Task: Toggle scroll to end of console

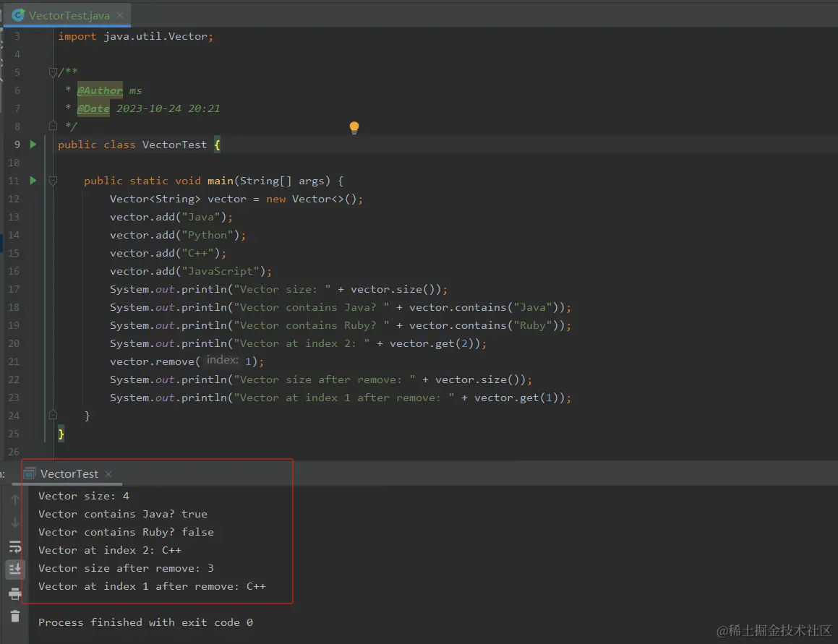Action: pyautogui.click(x=15, y=569)
